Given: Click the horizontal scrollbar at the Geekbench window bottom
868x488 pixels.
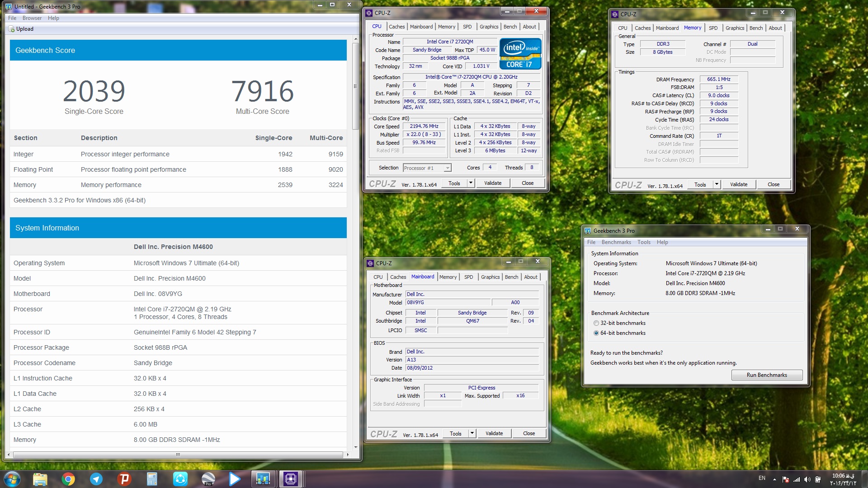Looking at the screenshot, I should pyautogui.click(x=178, y=455).
